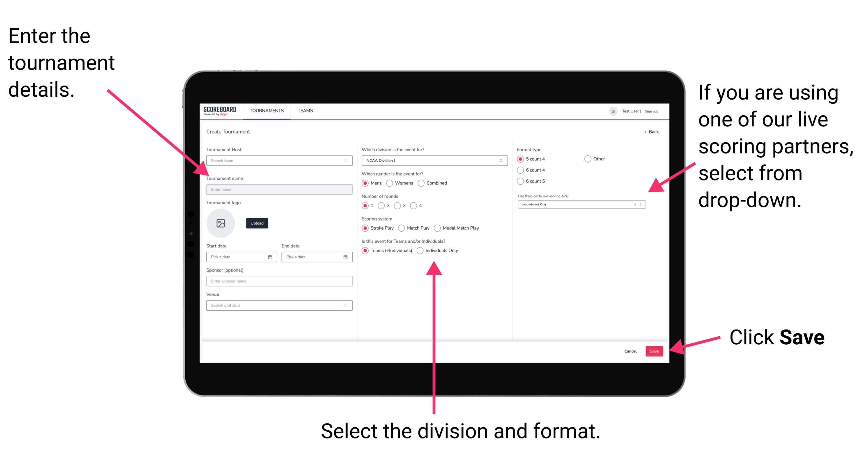This screenshot has height=467, width=868.
Task: Select the Womens gender radio button
Action: point(390,183)
